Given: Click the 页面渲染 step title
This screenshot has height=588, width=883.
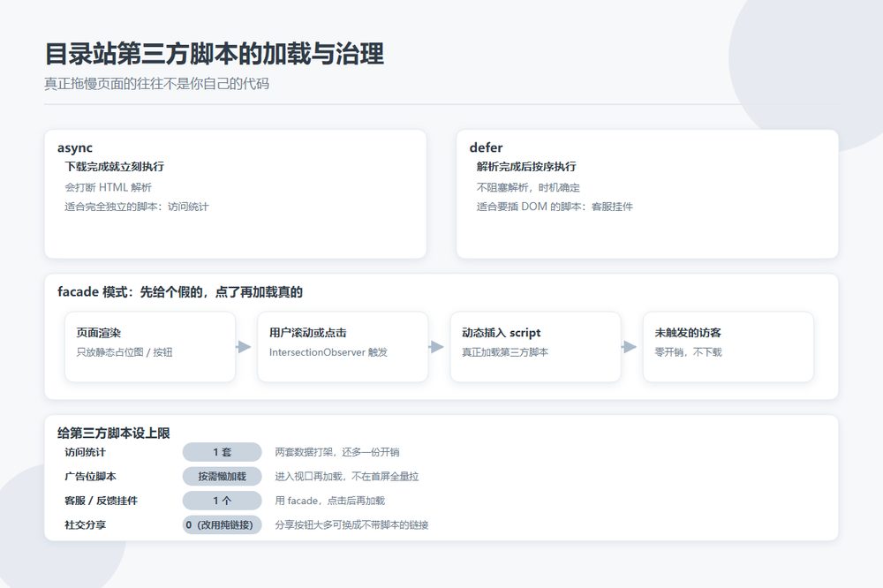Looking at the screenshot, I should [x=99, y=333].
